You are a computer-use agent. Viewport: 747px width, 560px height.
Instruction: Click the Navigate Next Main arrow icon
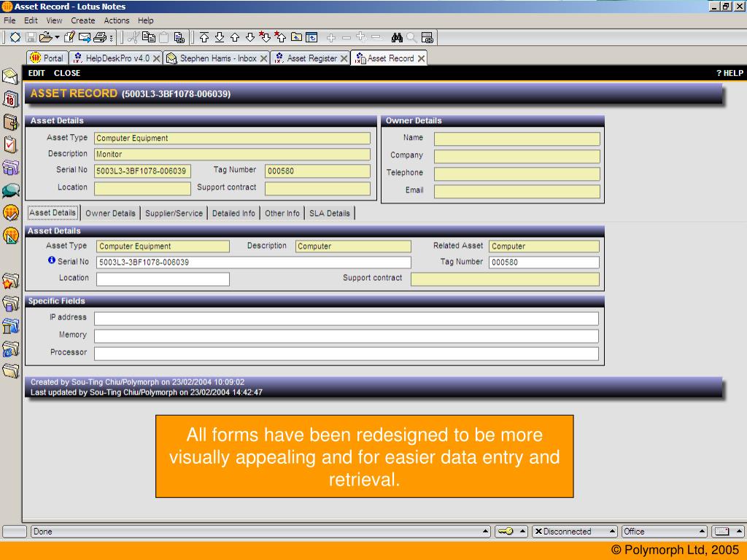220,37
